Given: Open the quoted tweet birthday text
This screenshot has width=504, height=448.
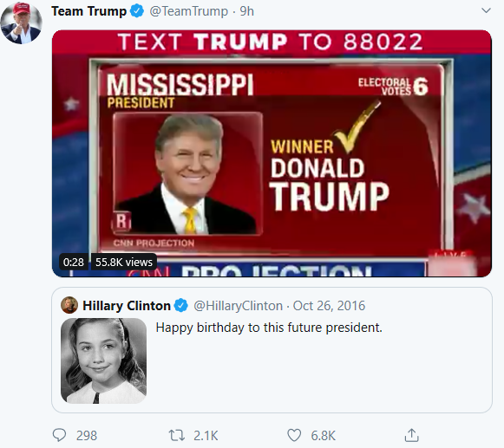Looking at the screenshot, I should (x=269, y=328).
